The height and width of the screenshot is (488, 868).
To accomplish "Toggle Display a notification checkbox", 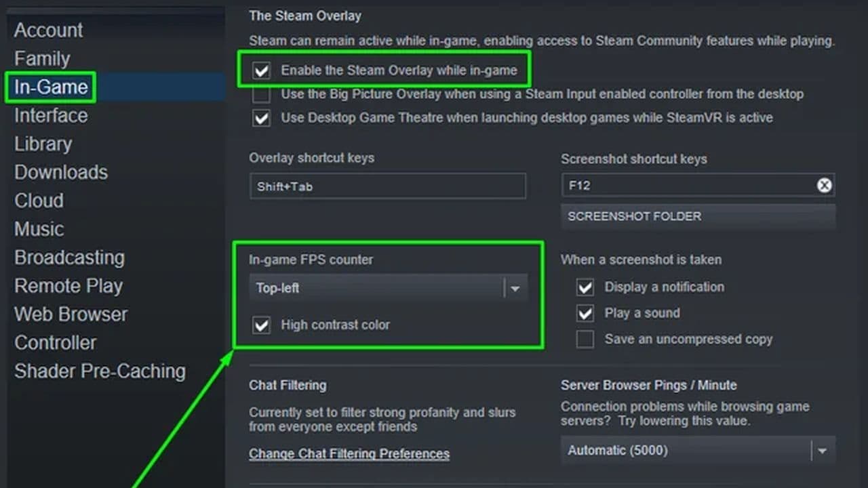I will pyautogui.click(x=585, y=287).
